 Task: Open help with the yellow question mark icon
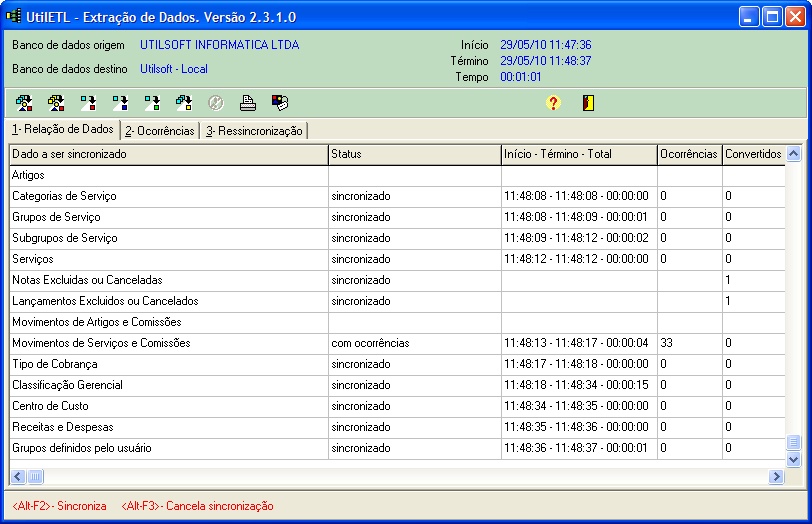coord(553,103)
